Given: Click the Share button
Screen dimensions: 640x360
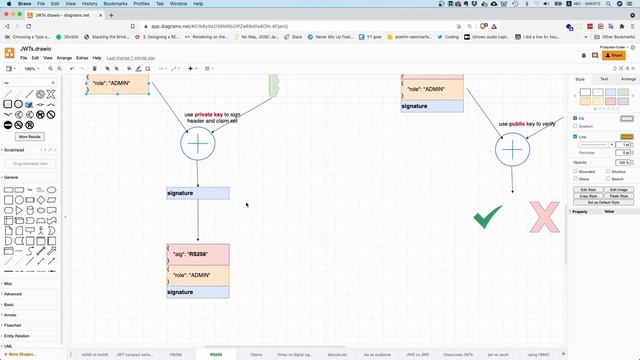Looking at the screenshot, I should coord(613,55).
